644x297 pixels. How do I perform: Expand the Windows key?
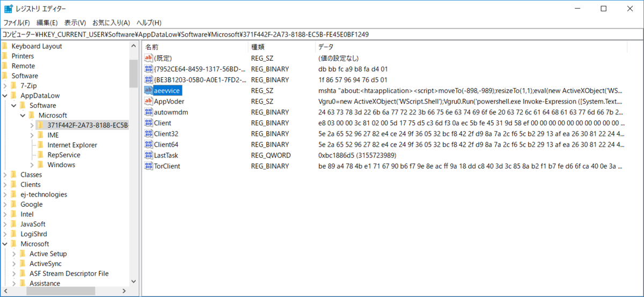(x=32, y=165)
